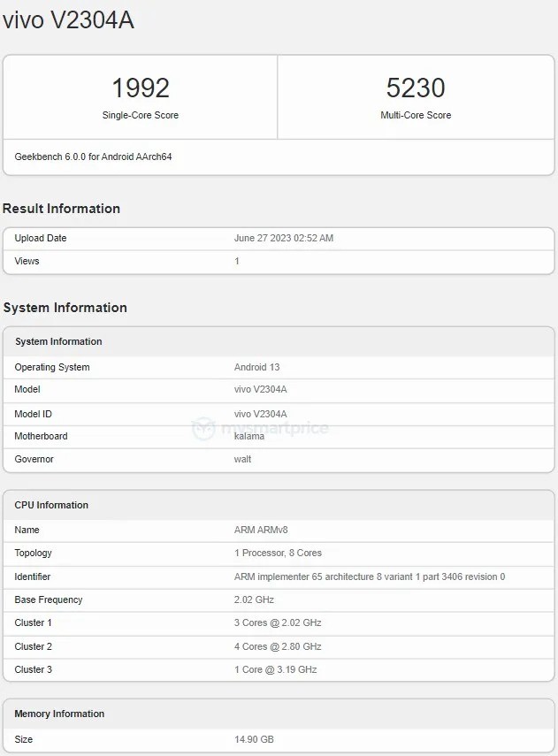This screenshot has height=756, width=558.
Task: Click the CPU Information table header
Action: 51,505
